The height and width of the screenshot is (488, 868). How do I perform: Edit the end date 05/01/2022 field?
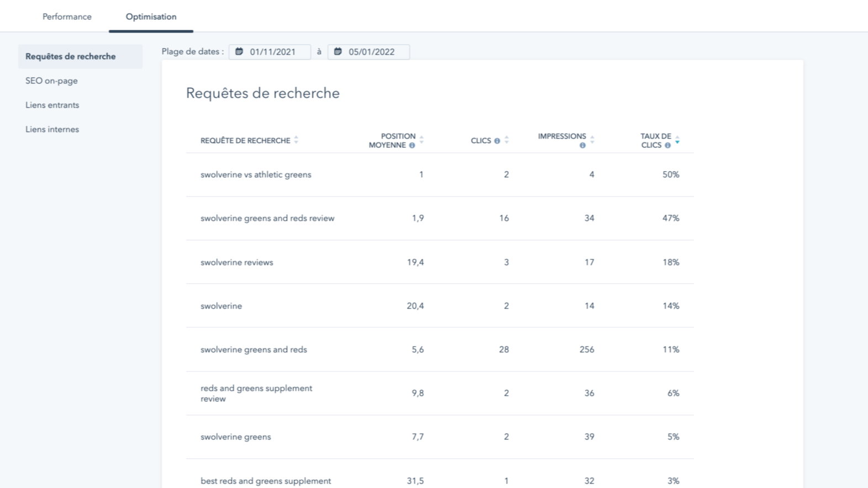coord(369,52)
